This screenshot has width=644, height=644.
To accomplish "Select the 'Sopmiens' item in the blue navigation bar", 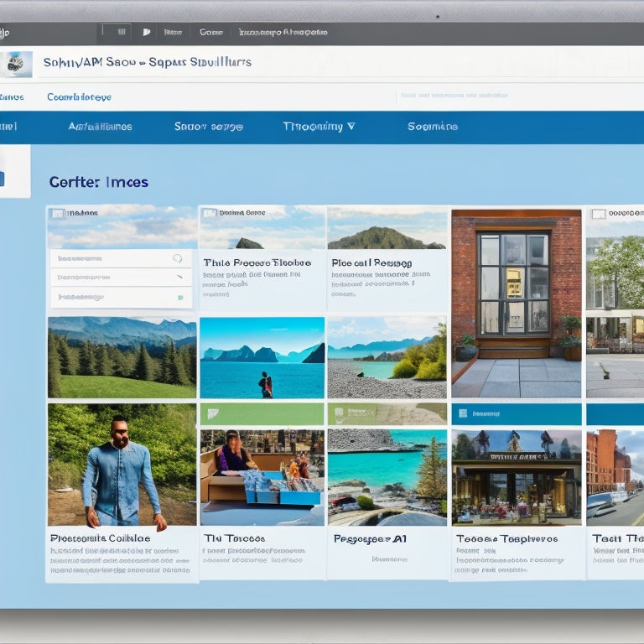I will click(x=432, y=127).
